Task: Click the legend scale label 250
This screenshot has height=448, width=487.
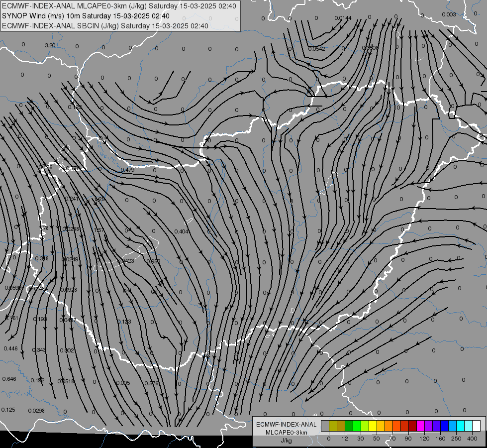Action: pos(456,439)
